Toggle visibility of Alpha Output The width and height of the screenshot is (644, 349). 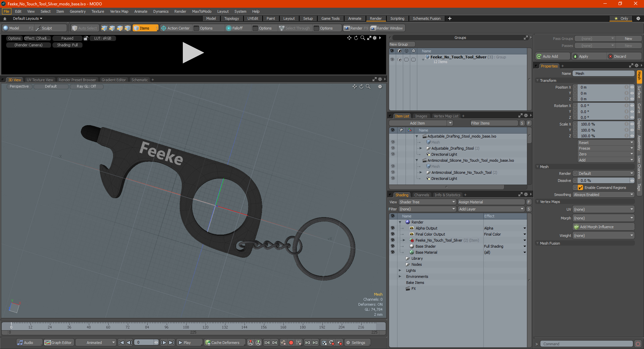point(392,228)
